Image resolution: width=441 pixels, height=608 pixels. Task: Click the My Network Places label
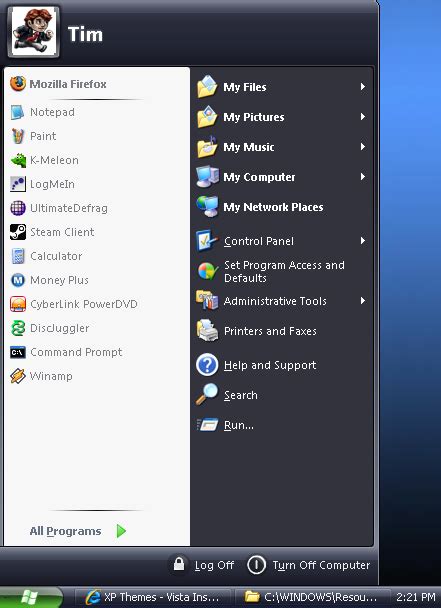273,207
